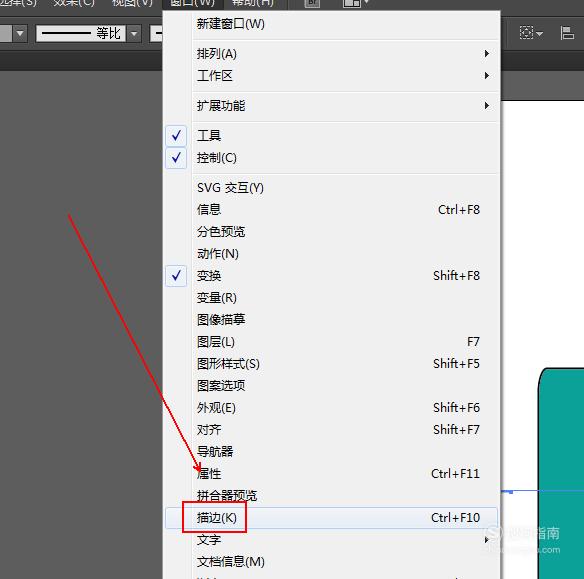Image resolution: width=584 pixels, height=579 pixels.
Task: Click the horizontal align left icon
Action: (x=567, y=33)
